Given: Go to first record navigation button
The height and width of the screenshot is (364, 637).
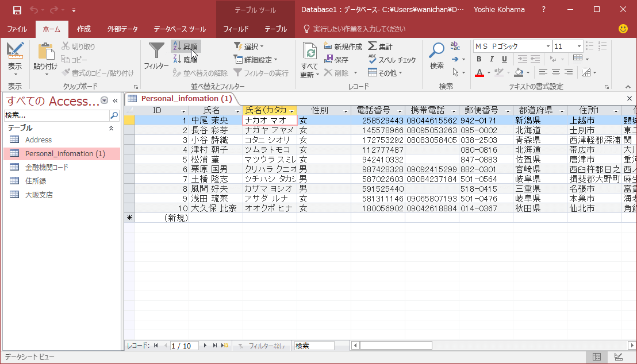Looking at the screenshot, I should [156, 346].
